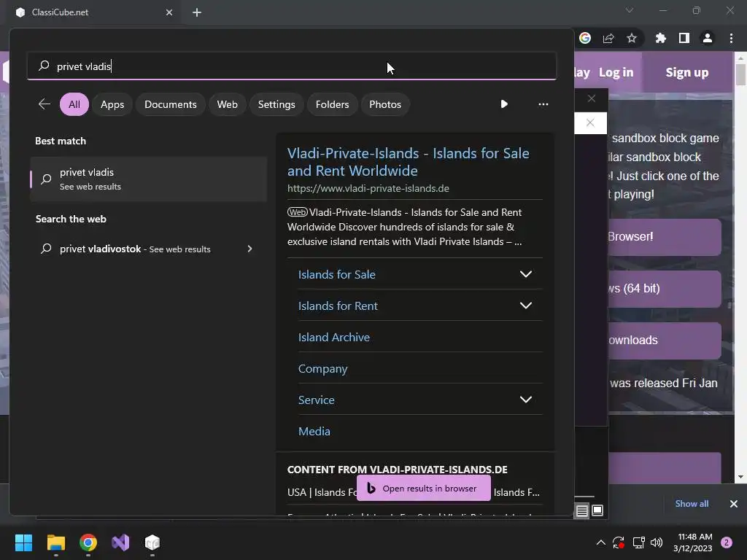Close the dark overlay with the X

click(591, 98)
